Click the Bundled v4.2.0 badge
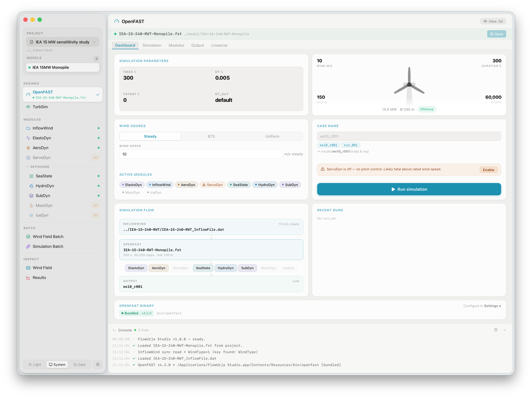This screenshot has height=398, width=532. coord(136,313)
